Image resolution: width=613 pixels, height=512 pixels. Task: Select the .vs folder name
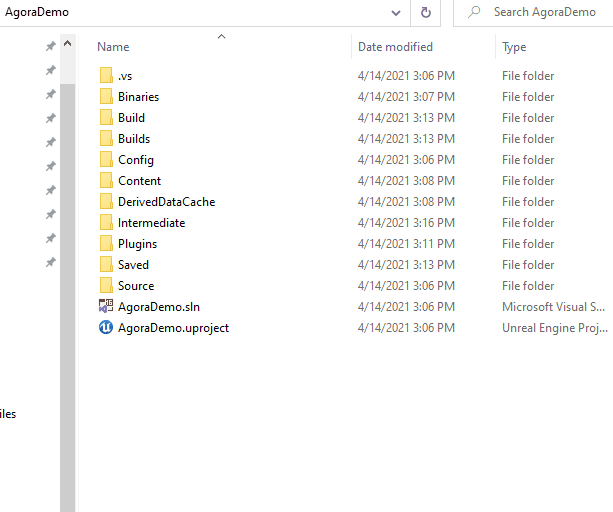point(125,76)
